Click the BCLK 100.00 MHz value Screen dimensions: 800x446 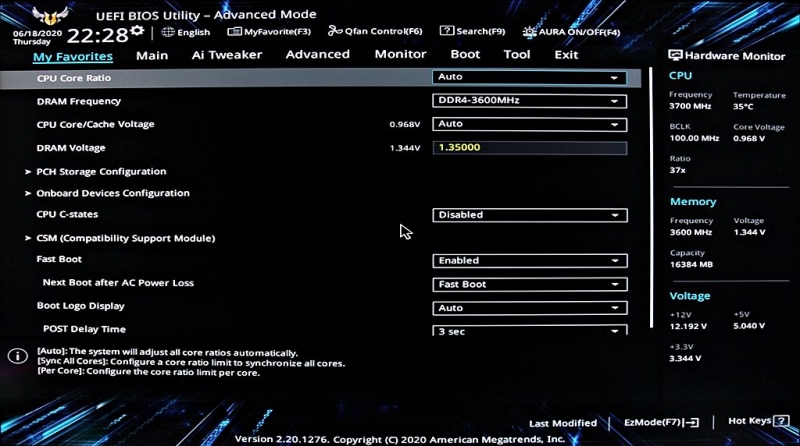coord(694,138)
